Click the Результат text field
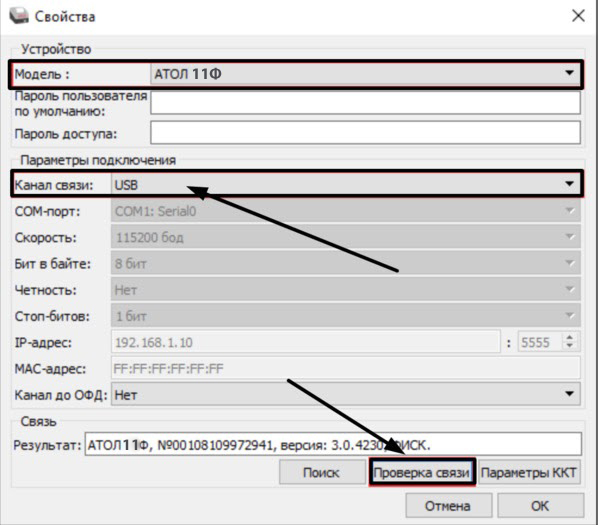 pyautogui.click(x=332, y=444)
